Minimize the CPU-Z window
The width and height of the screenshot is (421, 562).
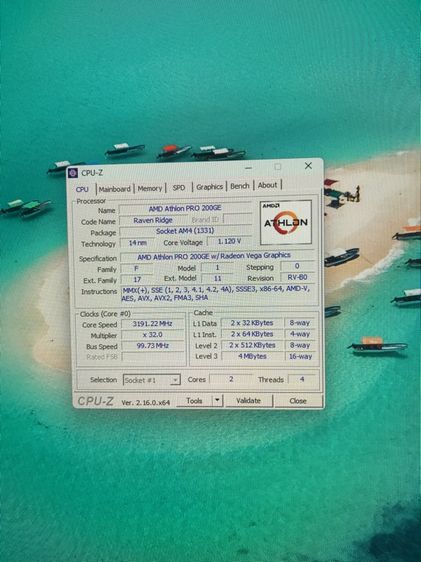tap(248, 167)
